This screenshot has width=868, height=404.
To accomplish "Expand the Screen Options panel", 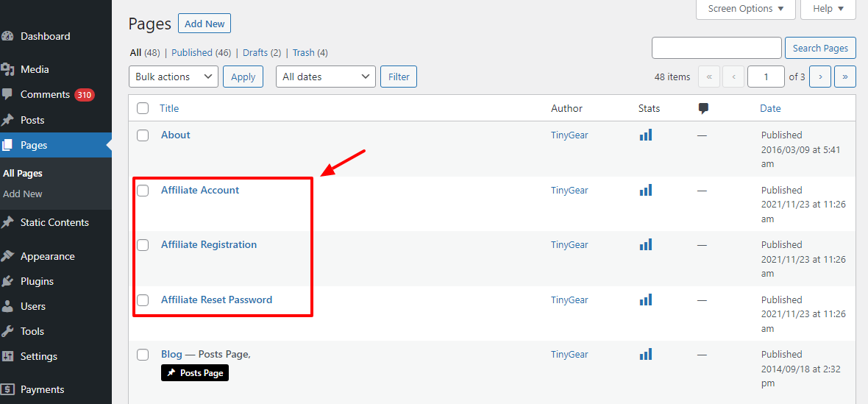I will (x=745, y=9).
